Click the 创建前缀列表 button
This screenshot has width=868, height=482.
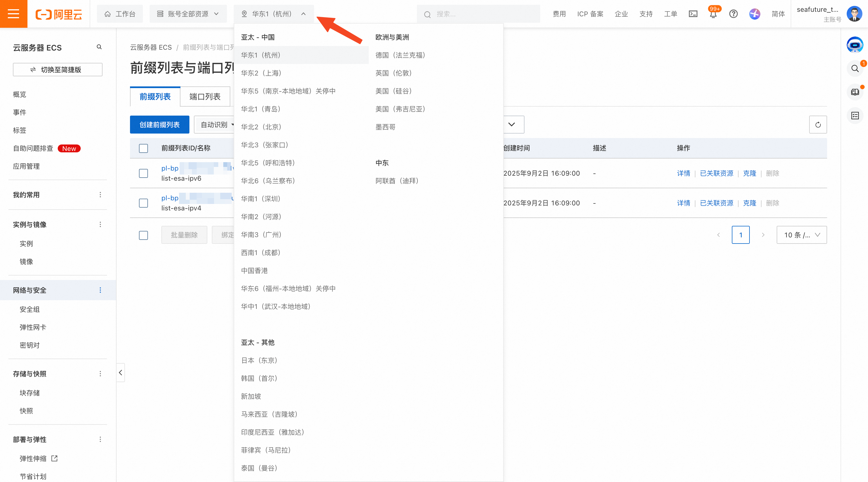tap(159, 125)
